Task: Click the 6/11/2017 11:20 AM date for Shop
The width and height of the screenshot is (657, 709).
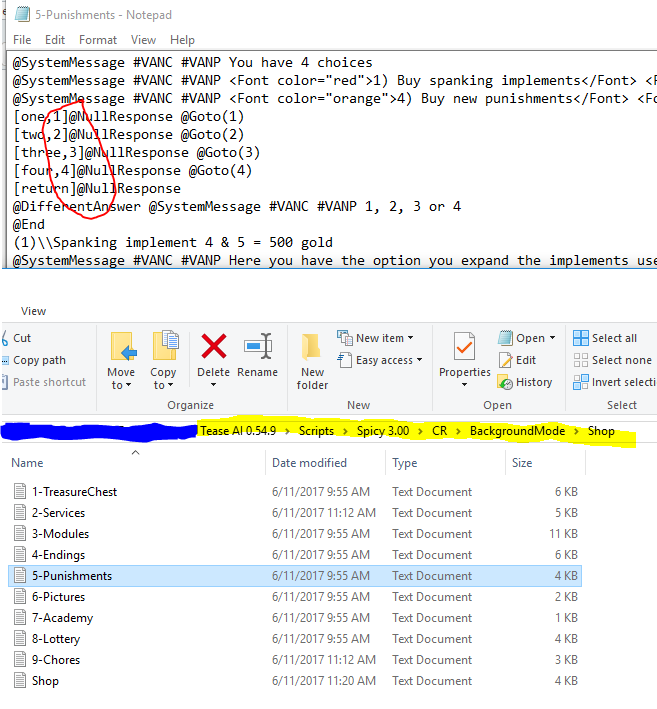Action: click(323, 681)
